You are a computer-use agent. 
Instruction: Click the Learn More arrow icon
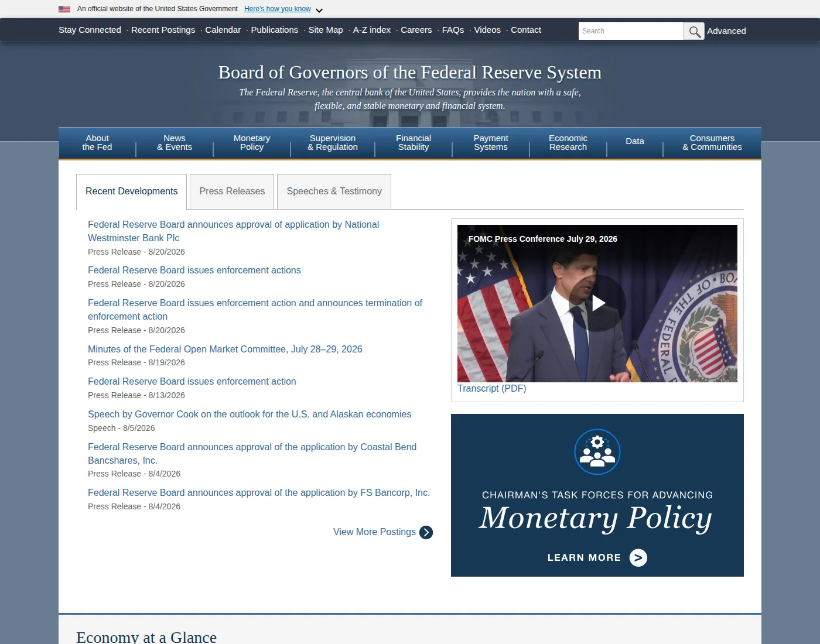point(638,557)
